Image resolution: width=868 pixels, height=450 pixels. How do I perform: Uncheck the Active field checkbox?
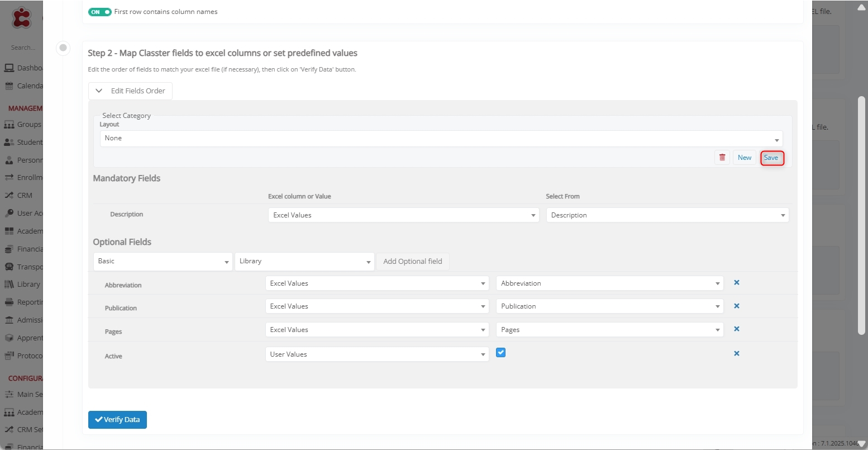click(x=500, y=352)
